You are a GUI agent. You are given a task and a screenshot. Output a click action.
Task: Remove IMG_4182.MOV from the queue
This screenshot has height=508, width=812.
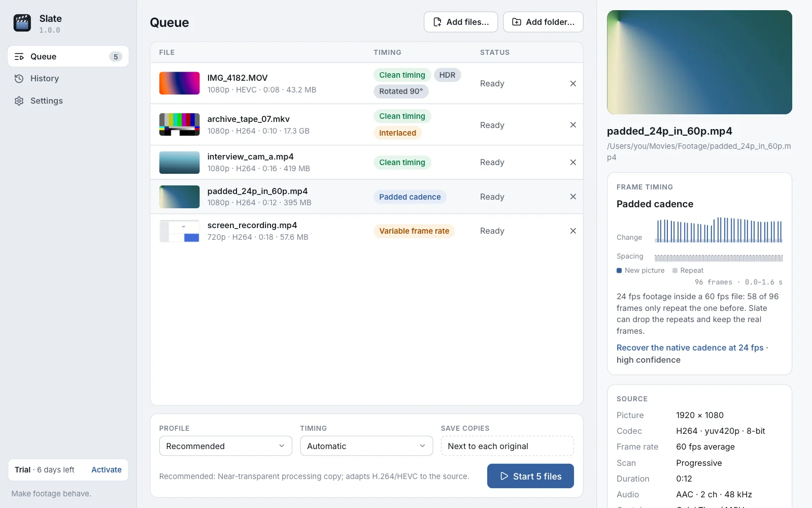(573, 83)
